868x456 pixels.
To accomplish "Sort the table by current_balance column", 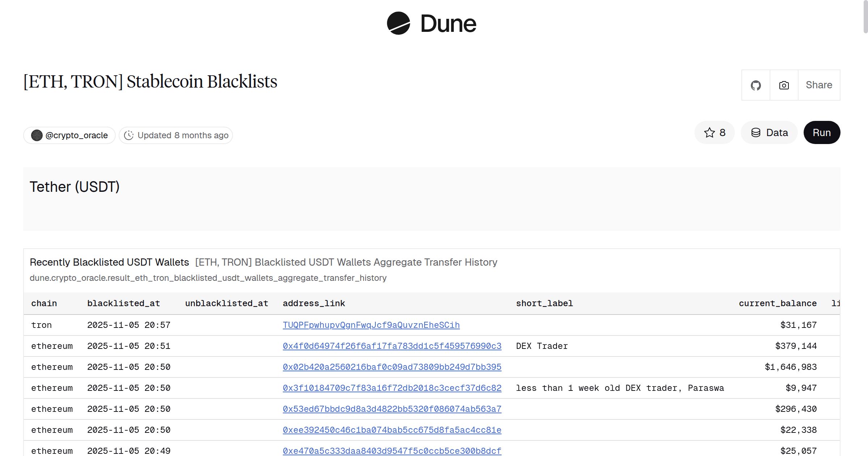I will [x=778, y=303].
